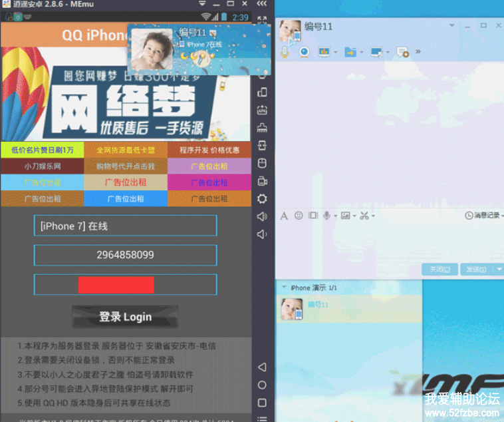Click the baby avatar in the QQ popup card

pos(152,49)
